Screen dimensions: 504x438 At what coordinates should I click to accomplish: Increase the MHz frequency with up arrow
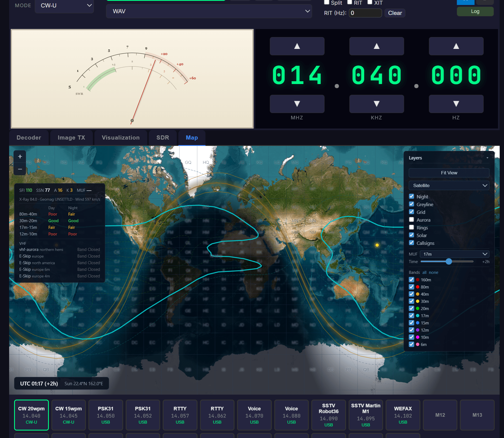click(297, 46)
